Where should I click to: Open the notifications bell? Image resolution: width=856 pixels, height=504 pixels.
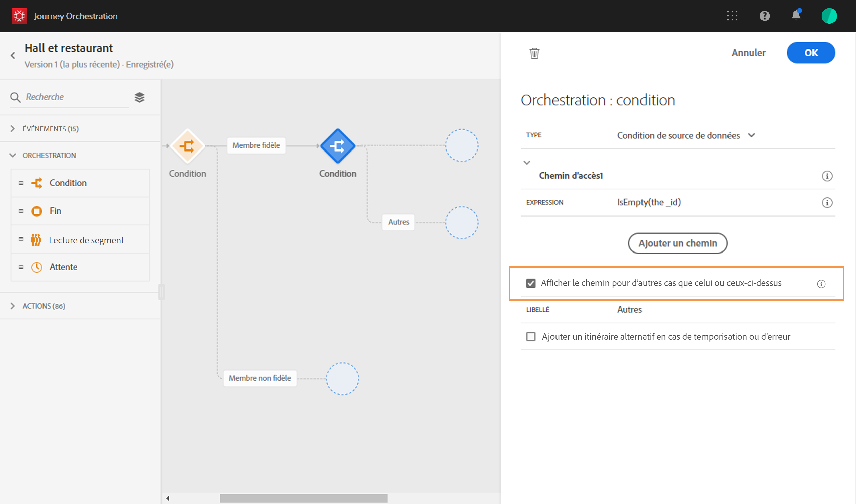796,16
